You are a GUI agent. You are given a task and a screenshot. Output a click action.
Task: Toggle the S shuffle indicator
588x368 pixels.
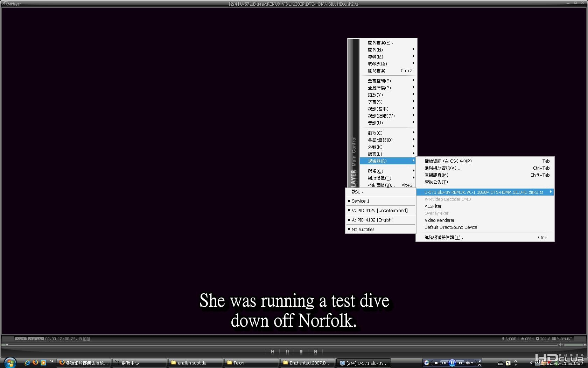coord(89,339)
